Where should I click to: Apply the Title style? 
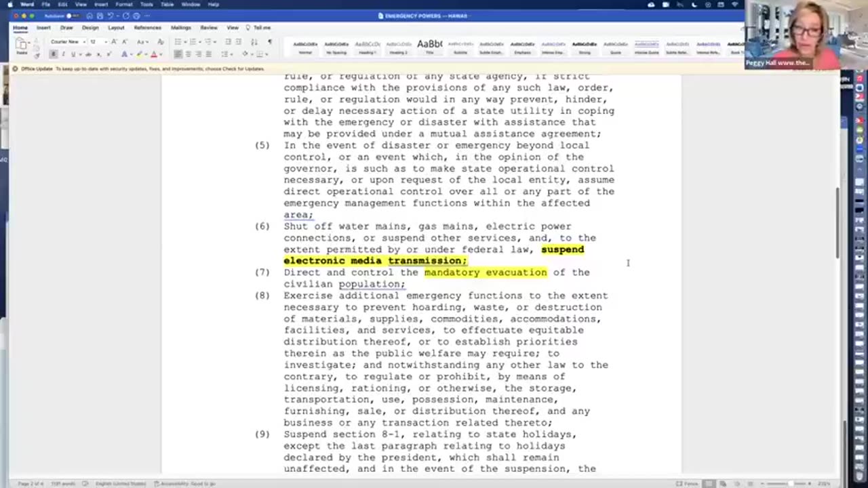429,46
